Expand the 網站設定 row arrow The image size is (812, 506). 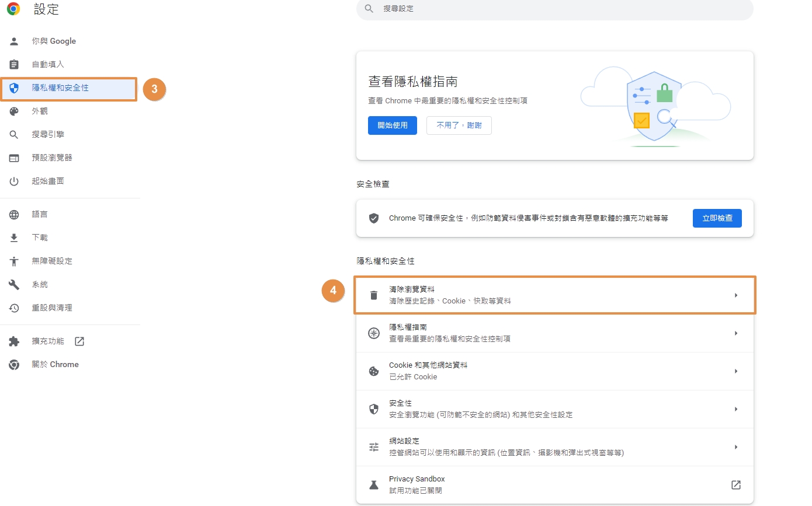tap(736, 447)
